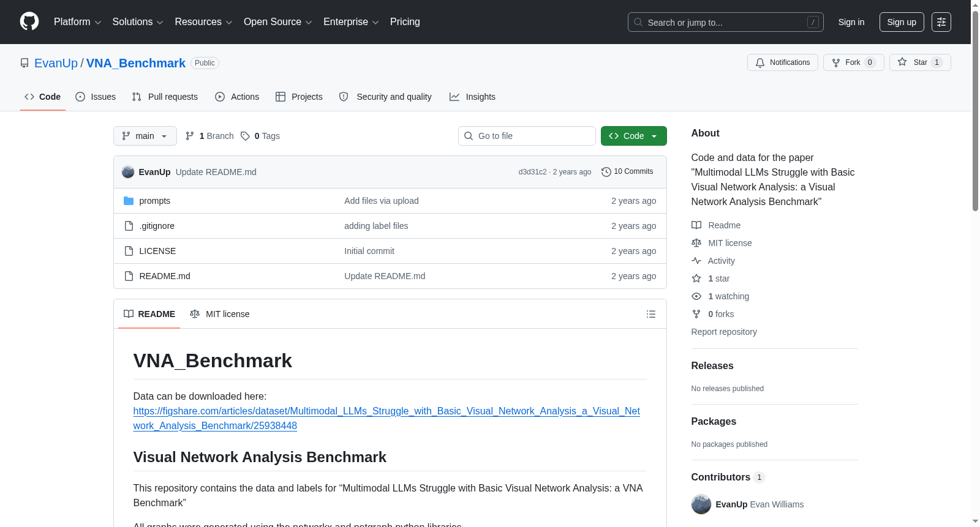980x527 pixels.
Task: Click the prompts folder icon
Action: 129,201
